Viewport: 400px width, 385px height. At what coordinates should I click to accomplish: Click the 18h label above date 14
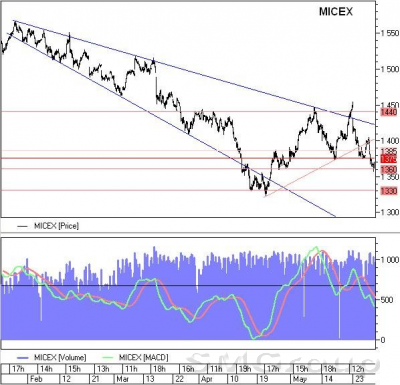330,369
